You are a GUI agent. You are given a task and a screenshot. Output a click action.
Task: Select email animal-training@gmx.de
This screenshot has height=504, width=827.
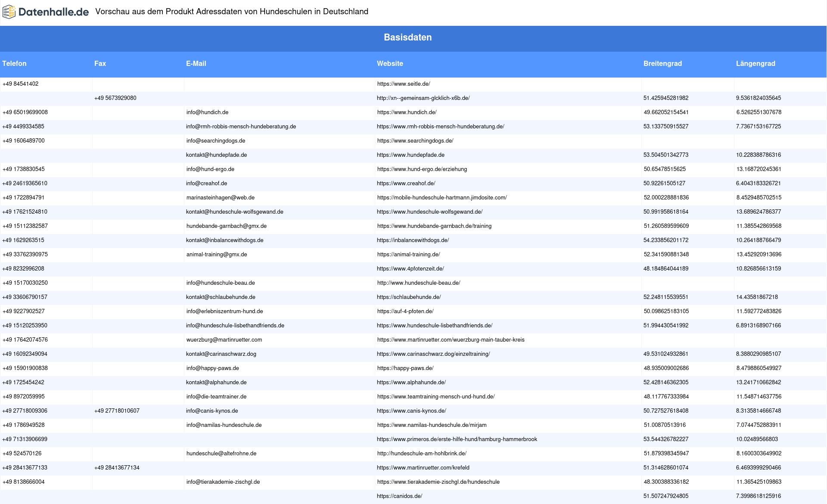(217, 255)
